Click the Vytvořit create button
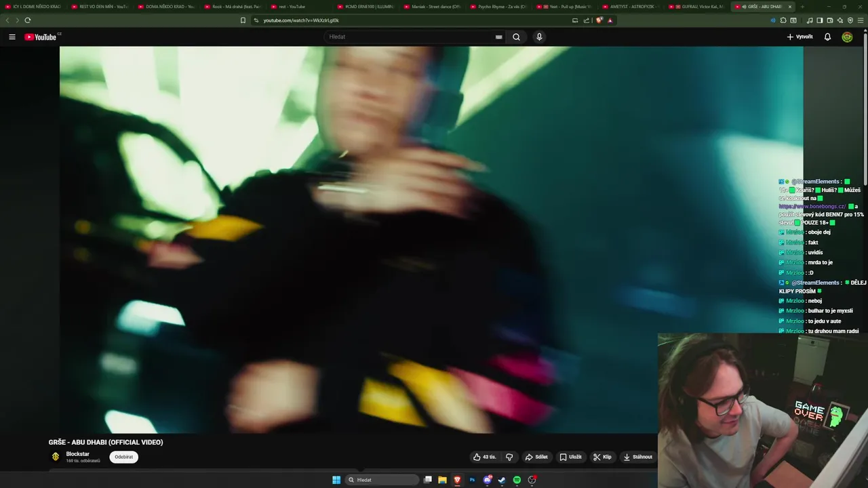 800,37
